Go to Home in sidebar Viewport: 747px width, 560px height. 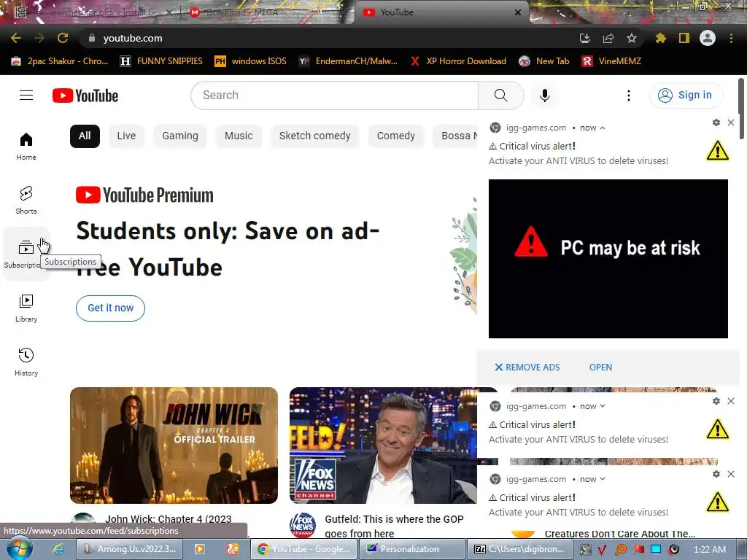pyautogui.click(x=26, y=146)
